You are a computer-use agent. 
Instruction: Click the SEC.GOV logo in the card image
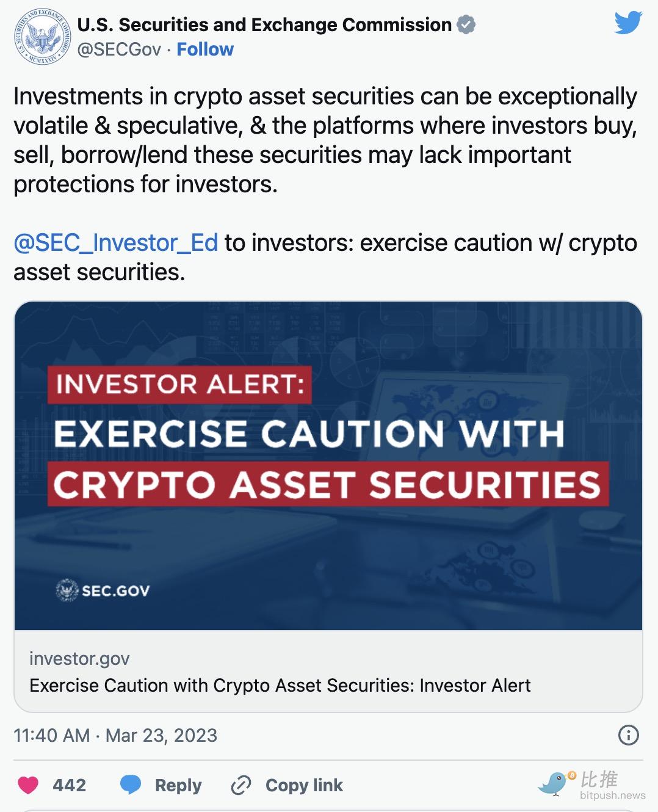pos(103,590)
